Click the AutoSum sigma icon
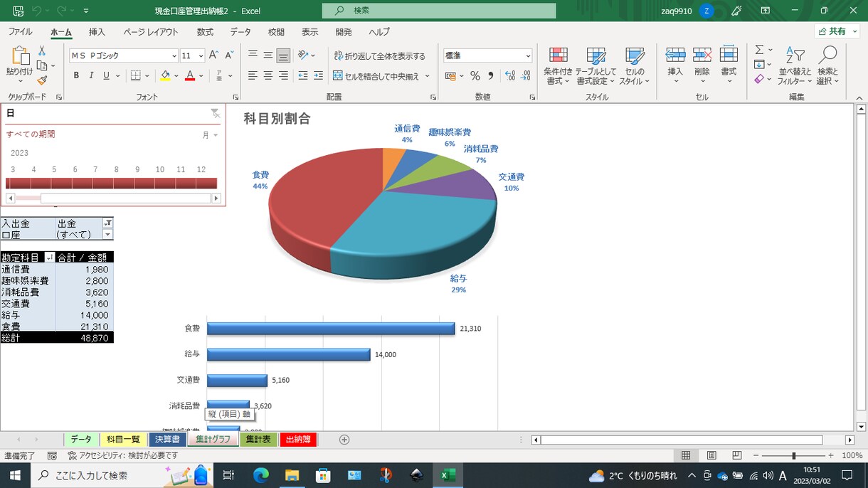Image resolution: width=868 pixels, height=488 pixels. [759, 50]
